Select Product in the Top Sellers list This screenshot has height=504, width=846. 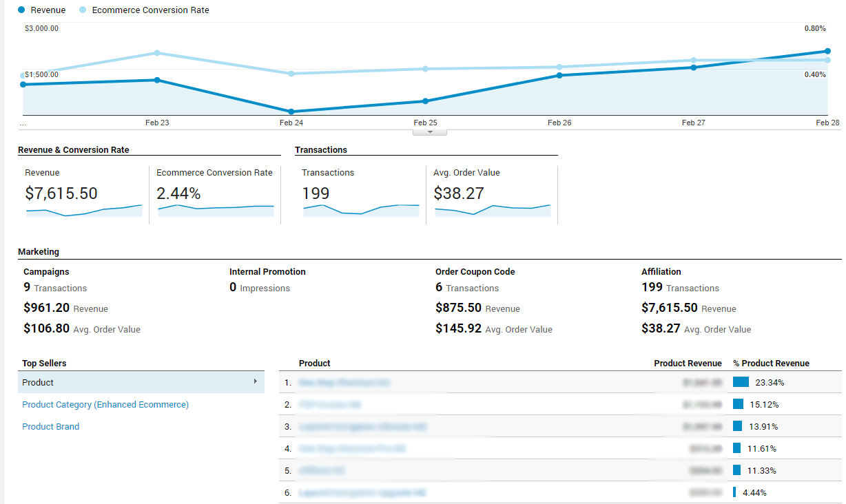[x=141, y=382]
